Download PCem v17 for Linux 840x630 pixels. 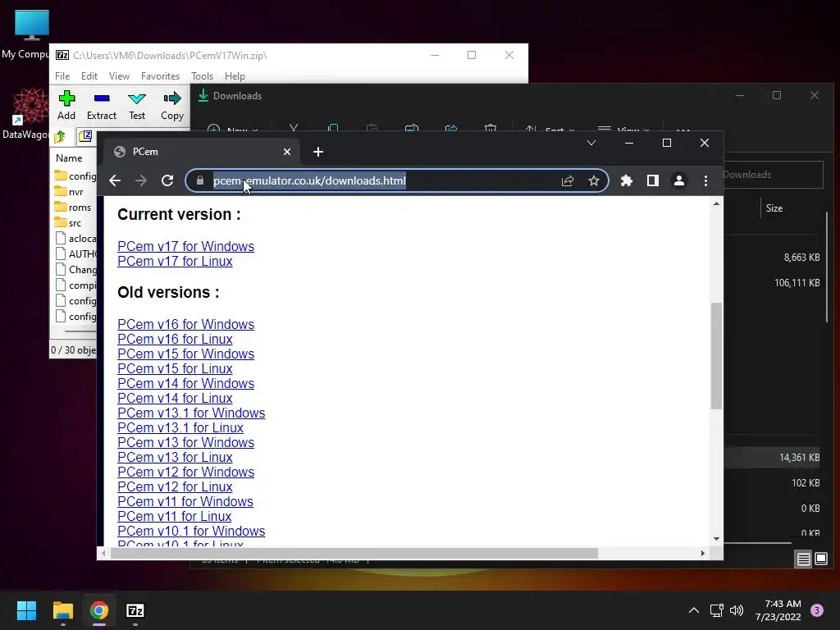click(175, 262)
